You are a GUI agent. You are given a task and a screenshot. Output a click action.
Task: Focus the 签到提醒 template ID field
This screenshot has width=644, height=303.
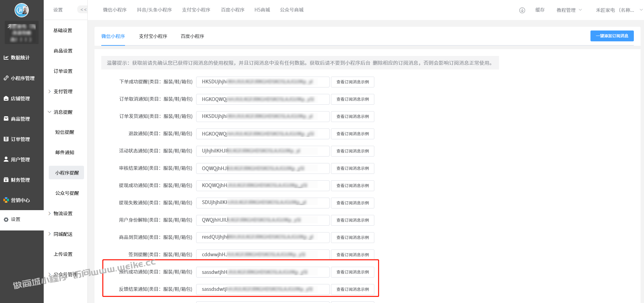tap(263, 255)
